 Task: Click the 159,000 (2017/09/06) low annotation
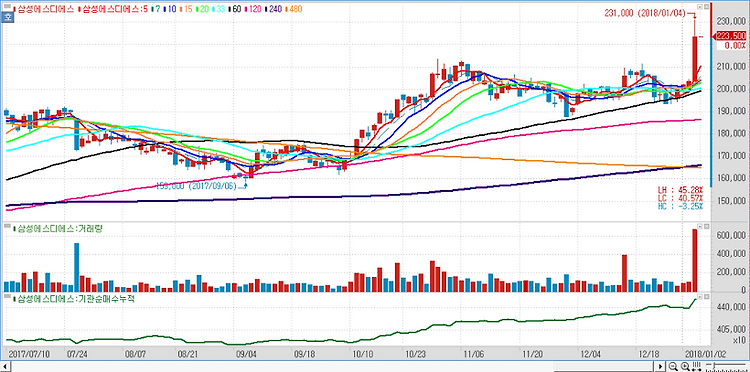point(197,186)
